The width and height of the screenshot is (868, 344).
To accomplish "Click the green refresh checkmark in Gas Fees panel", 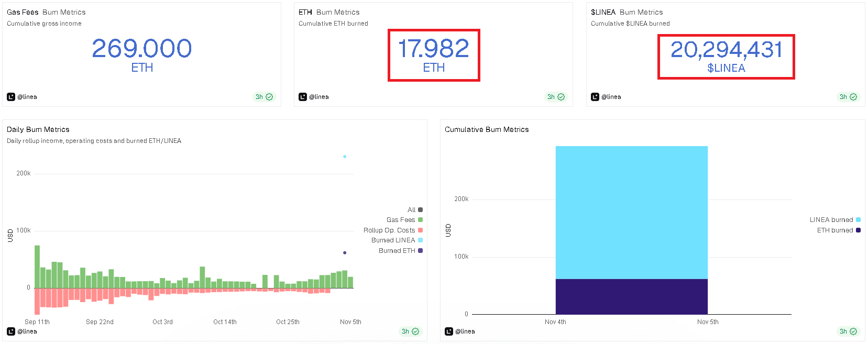I will click(269, 97).
